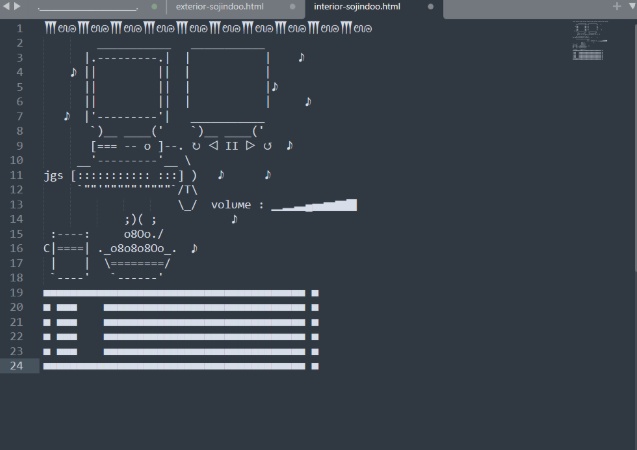Viewport: 637px width, 450px height.
Task: Place cursor on the 'jgs' signature text
Action: (53, 176)
